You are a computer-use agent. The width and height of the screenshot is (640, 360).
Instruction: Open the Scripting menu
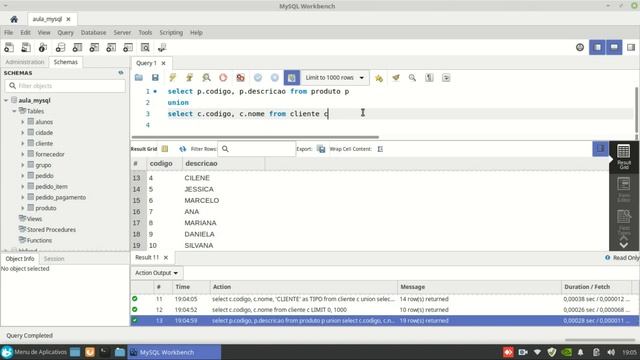pyautogui.click(x=171, y=32)
